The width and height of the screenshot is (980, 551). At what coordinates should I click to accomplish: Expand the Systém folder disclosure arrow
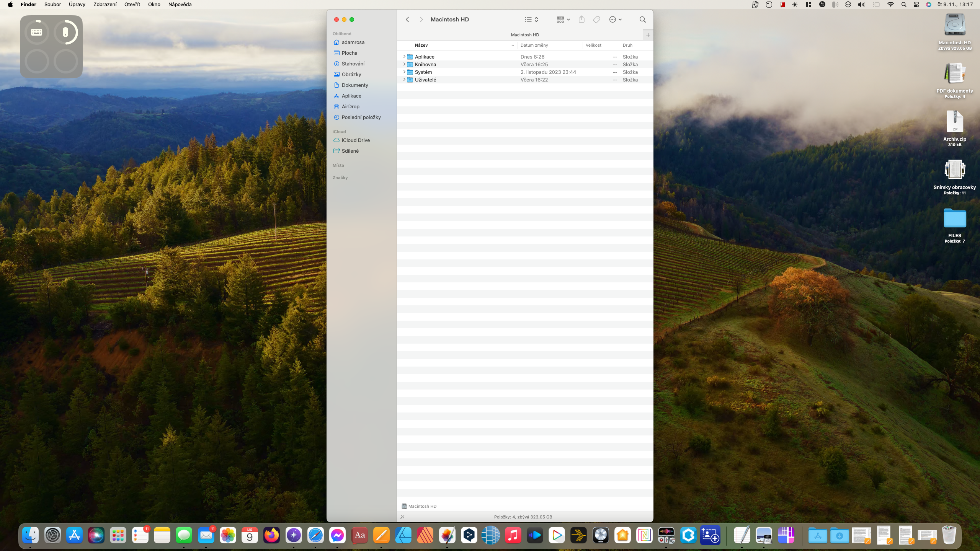click(x=404, y=72)
